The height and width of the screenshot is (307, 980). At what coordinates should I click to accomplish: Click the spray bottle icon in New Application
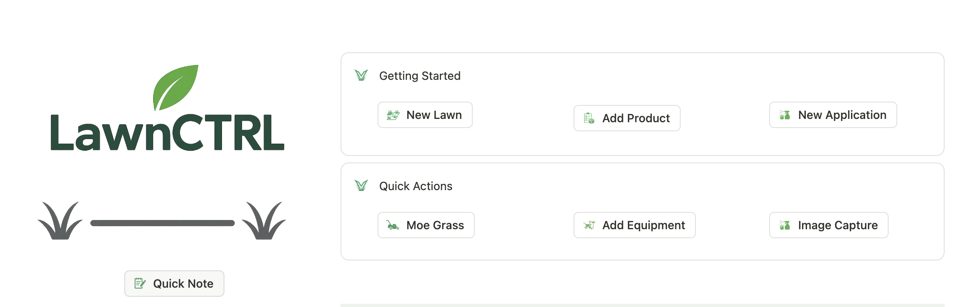click(x=784, y=115)
